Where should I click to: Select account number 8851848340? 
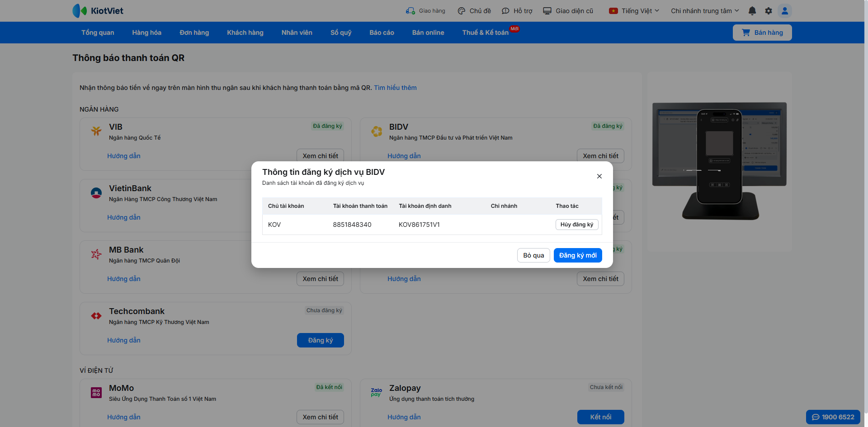pyautogui.click(x=352, y=225)
